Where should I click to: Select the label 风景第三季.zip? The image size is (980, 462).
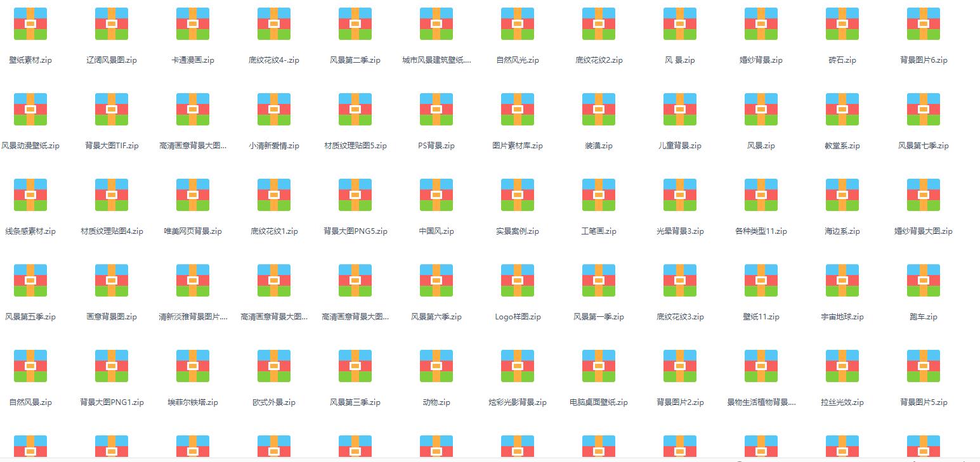coord(355,402)
